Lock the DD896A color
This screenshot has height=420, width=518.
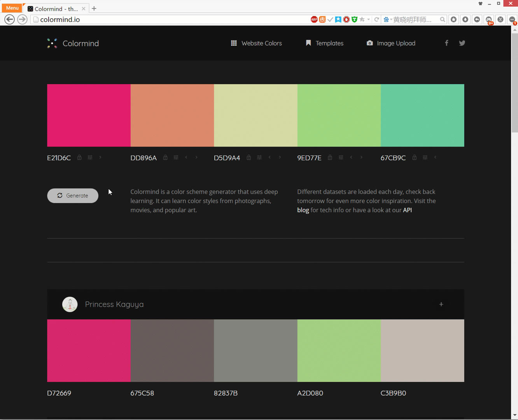(x=165, y=157)
